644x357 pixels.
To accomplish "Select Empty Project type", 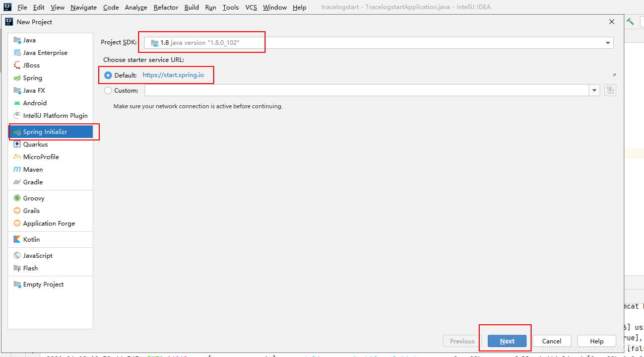I will (x=50, y=284).
